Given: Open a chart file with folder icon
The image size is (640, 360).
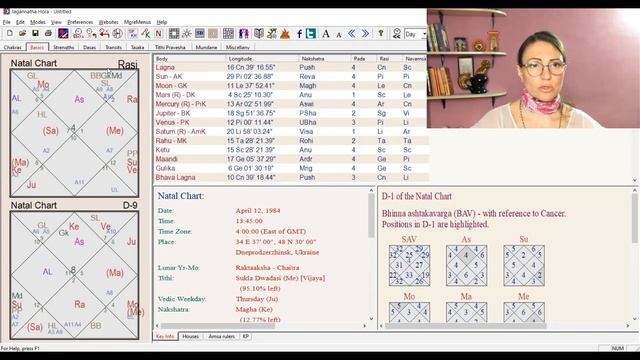Looking at the screenshot, I should [x=22, y=34].
